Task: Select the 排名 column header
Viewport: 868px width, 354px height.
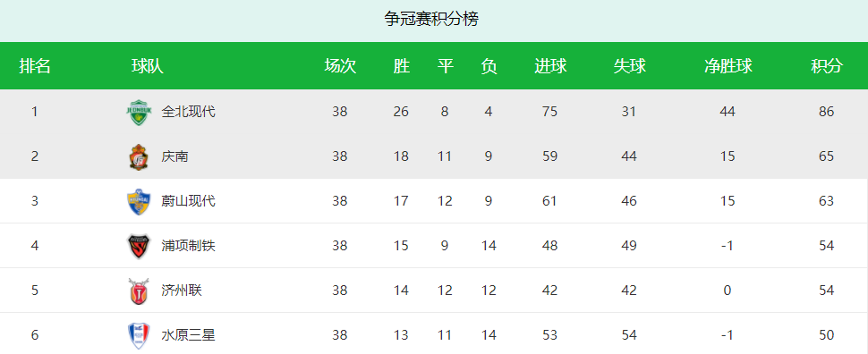Action: click(35, 66)
